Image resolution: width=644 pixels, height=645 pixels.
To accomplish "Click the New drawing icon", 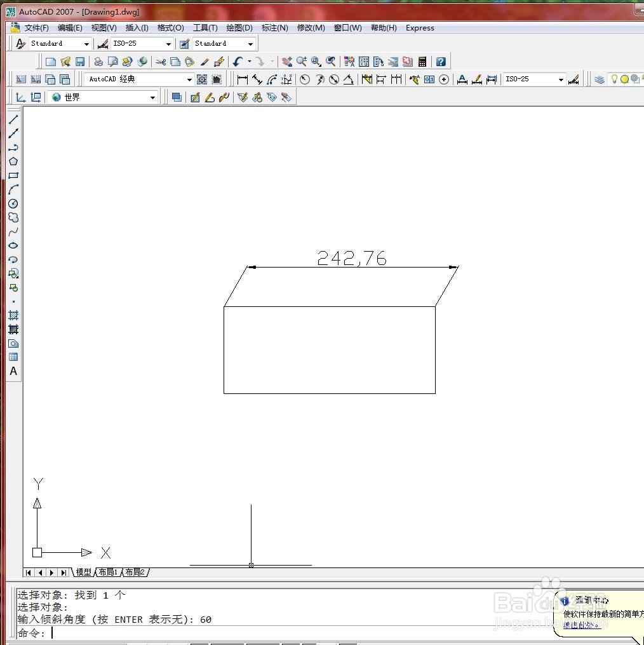I will point(51,62).
